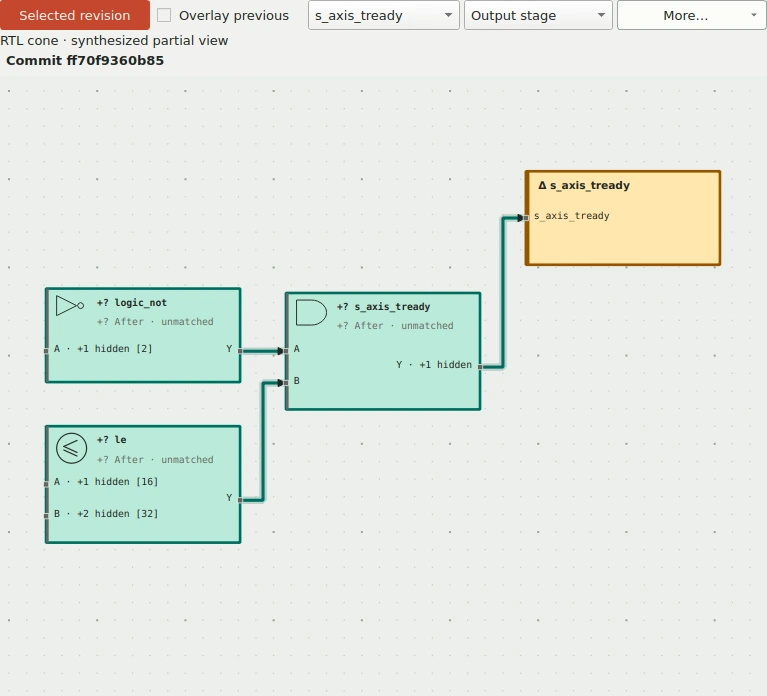Click the wire from AND output to s_axis_tready port
The height and width of the screenshot is (696, 767).
tap(502, 293)
